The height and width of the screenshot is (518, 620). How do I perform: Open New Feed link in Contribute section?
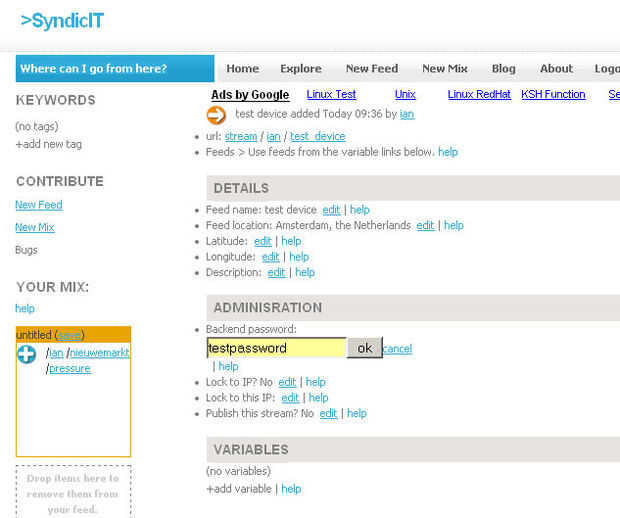pos(39,205)
